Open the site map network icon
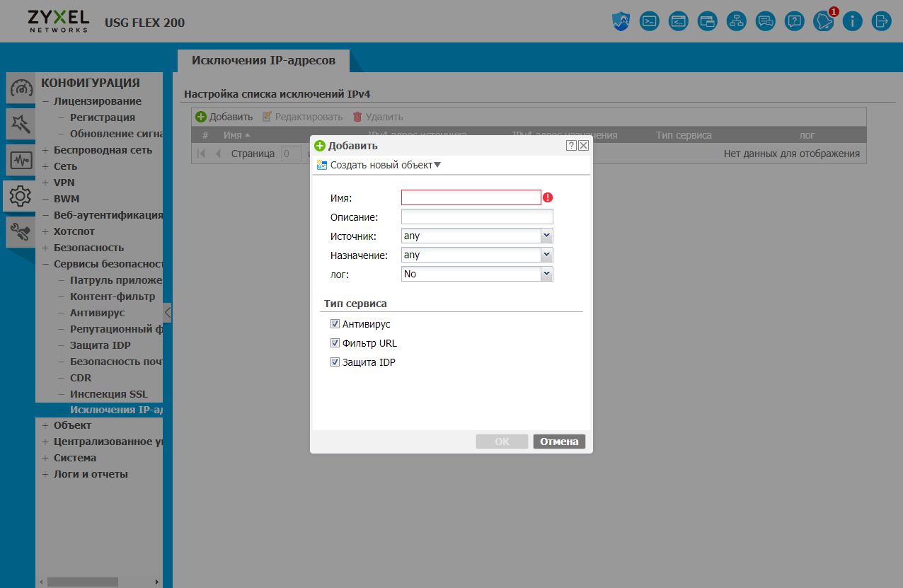 pyautogui.click(x=737, y=21)
